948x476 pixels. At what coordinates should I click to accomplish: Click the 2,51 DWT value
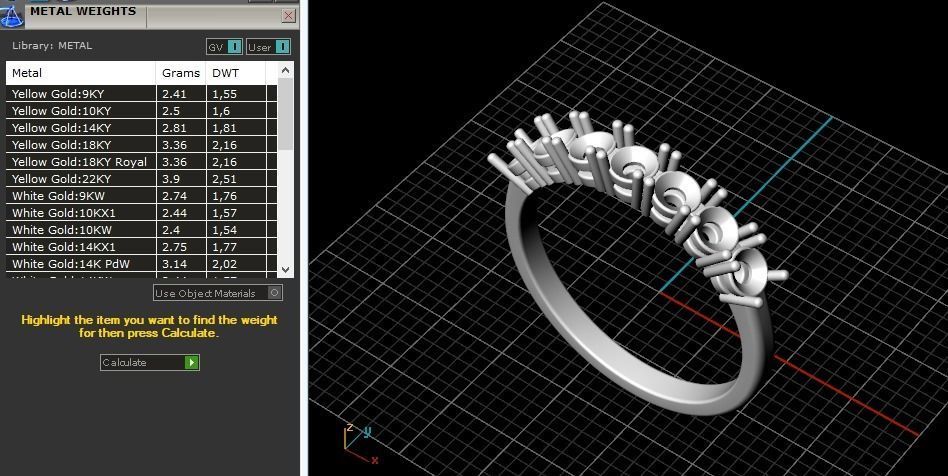224,179
